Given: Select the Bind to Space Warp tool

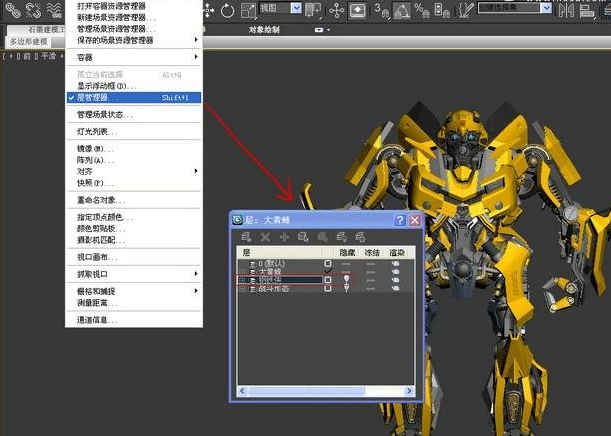Looking at the screenshot, I should [x=55, y=11].
